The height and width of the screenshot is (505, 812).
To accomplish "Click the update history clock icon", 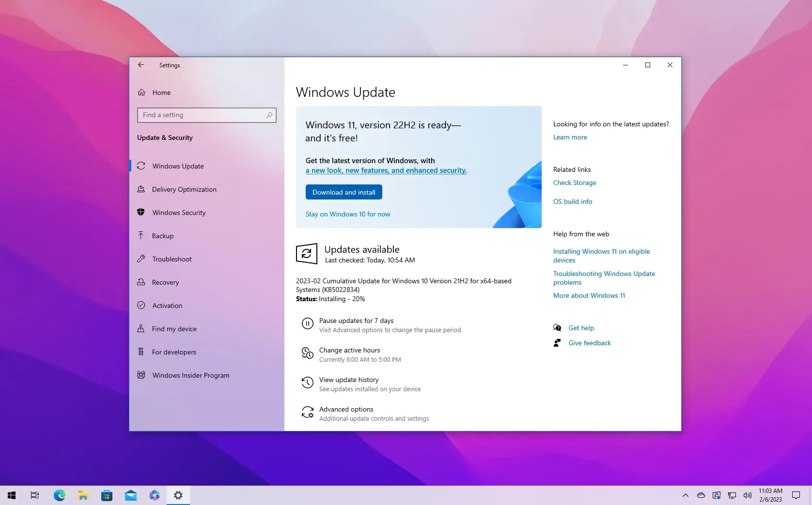I will pos(308,383).
